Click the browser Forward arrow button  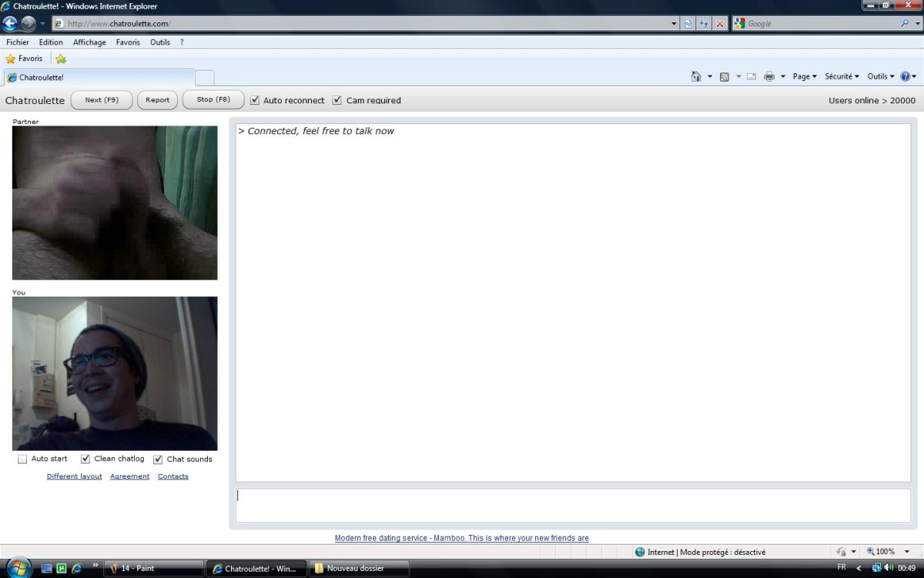click(x=28, y=23)
